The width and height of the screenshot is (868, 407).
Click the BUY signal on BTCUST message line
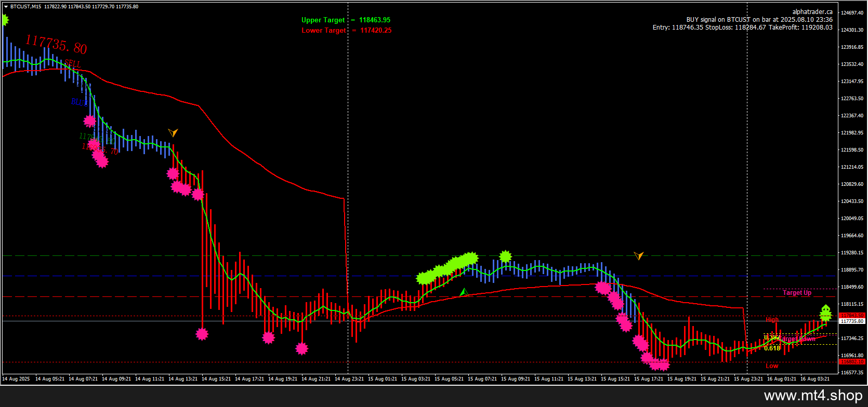coord(759,20)
